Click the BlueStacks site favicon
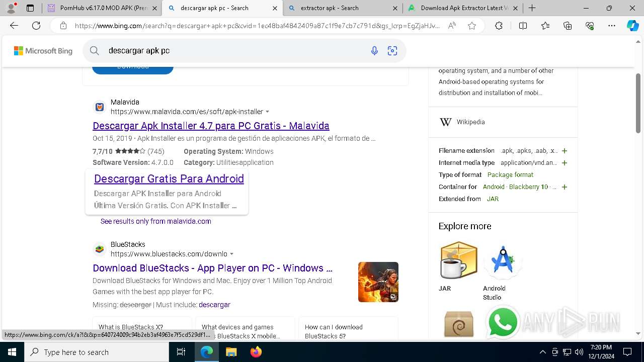644x362 pixels. click(x=100, y=249)
